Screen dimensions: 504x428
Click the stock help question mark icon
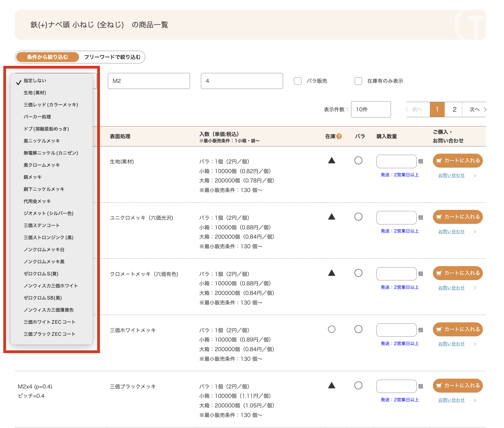pos(339,136)
